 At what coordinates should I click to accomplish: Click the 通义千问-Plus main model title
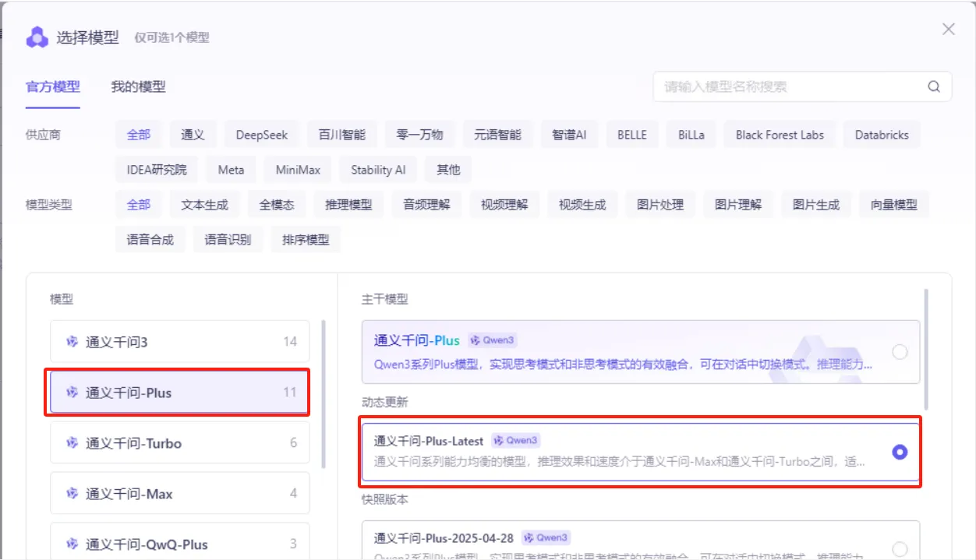(417, 340)
